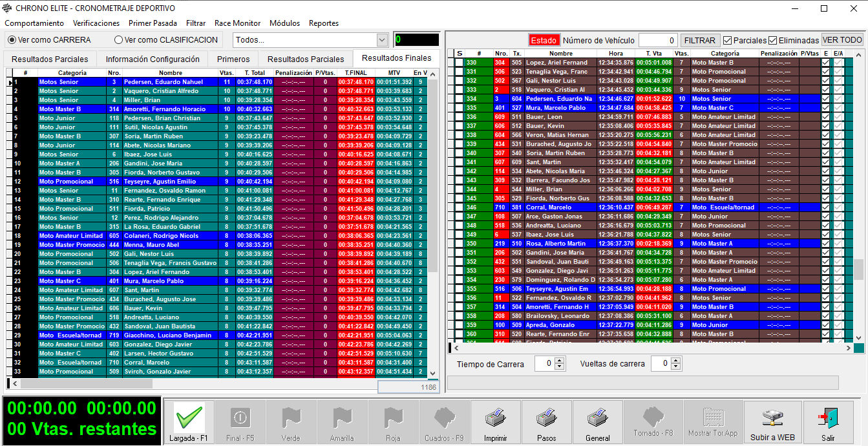Click the General printer icon
Image resolution: width=868 pixels, height=446 pixels.
coord(597,418)
